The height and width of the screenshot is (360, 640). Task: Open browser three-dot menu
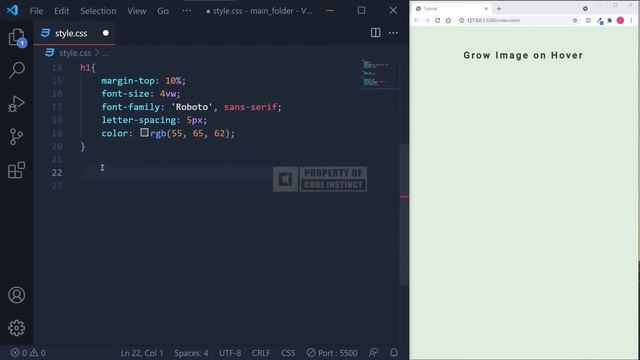pyautogui.click(x=631, y=20)
